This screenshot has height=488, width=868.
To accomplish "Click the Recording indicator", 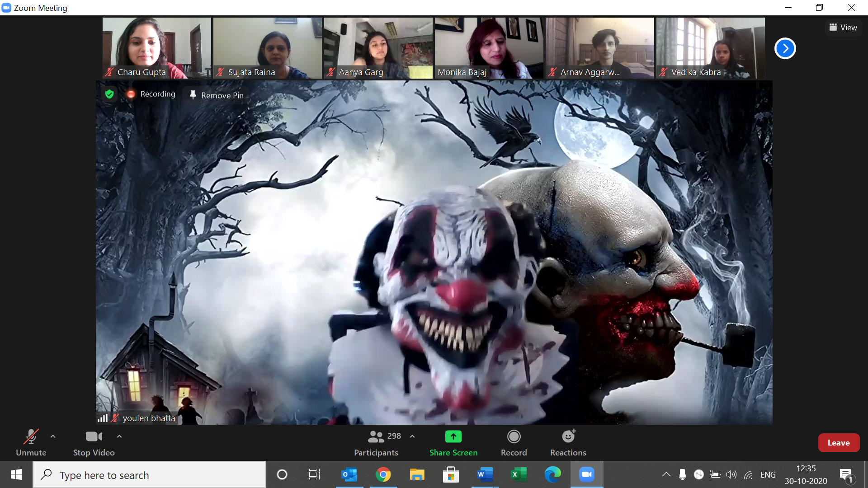I will point(151,94).
